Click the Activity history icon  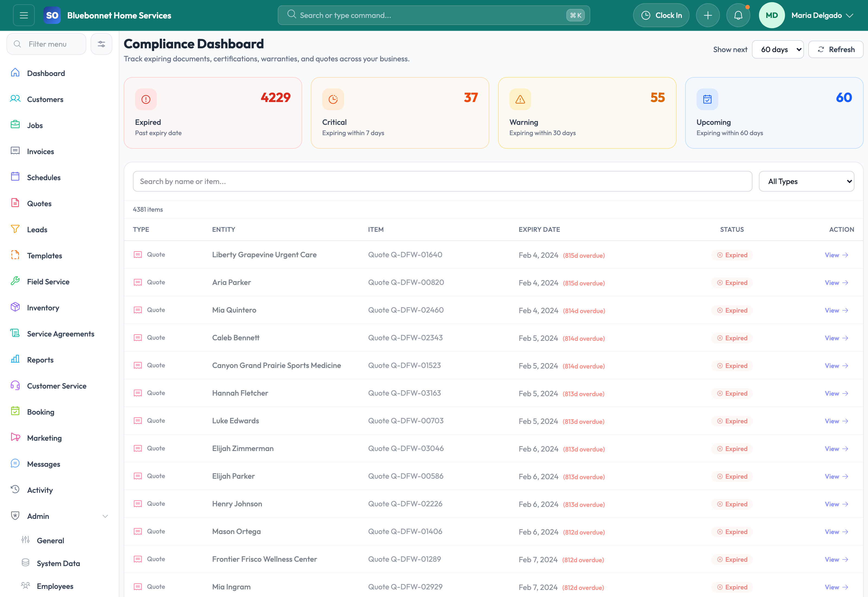click(x=15, y=489)
